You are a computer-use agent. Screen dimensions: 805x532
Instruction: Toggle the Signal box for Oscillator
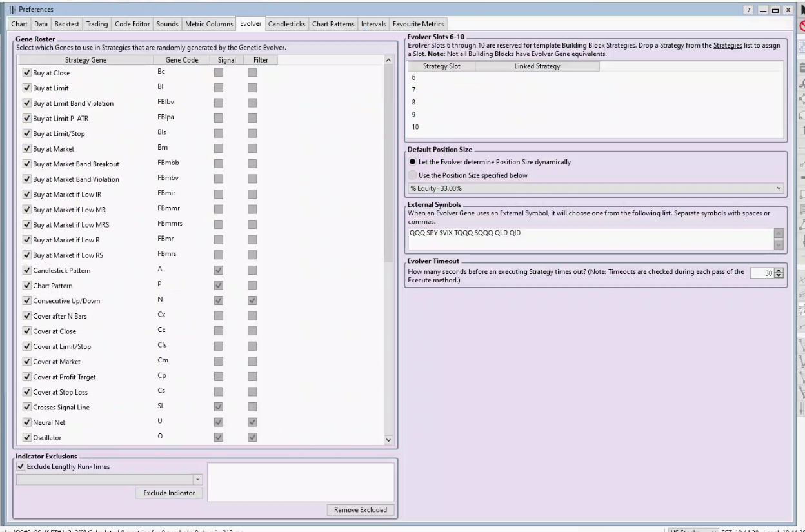(219, 438)
